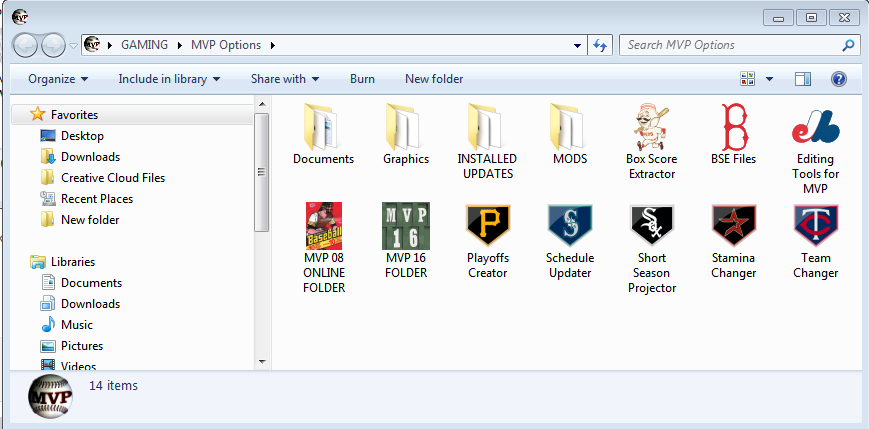Viewport: 869px width, 429px height.
Task: Expand the arrow after MVP Options in breadcrumb
Action: 272,45
